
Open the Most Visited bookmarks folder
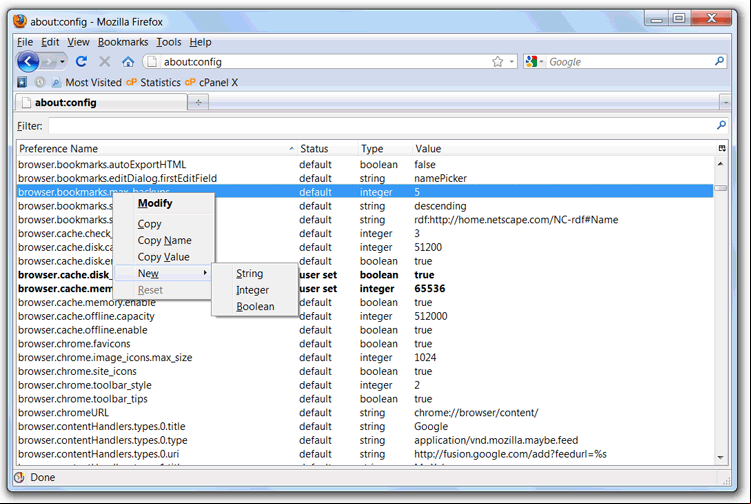[x=87, y=82]
